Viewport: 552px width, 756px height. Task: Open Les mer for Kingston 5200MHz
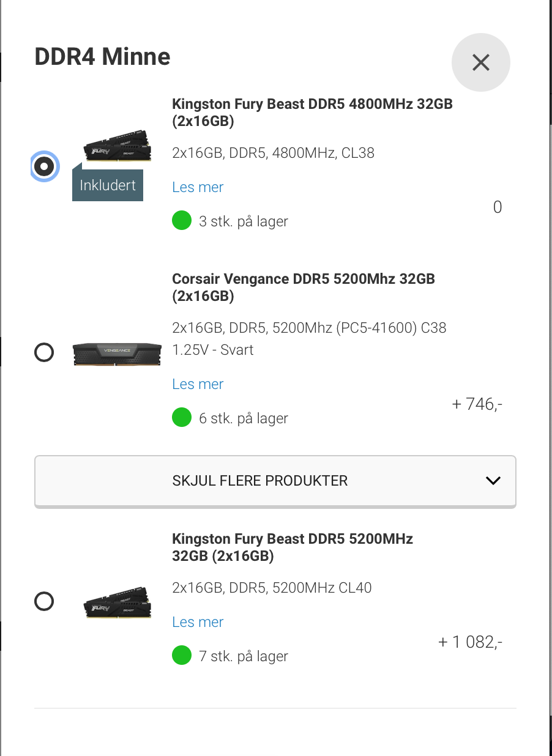point(198,622)
